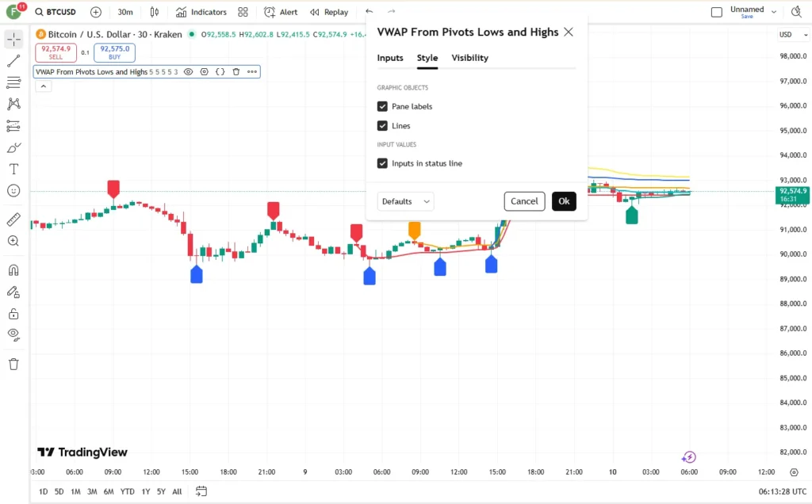Open the USD currency dropdown
812x504 pixels.
coord(793,35)
